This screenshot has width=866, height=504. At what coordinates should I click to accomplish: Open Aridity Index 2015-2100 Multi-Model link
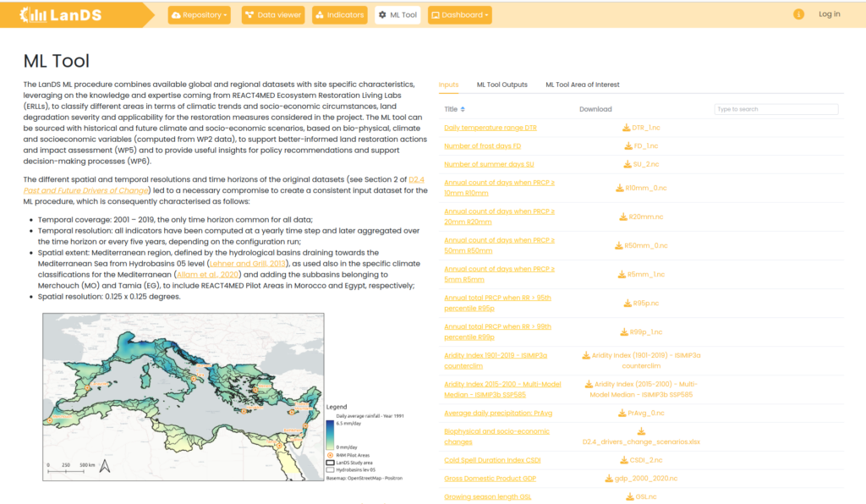click(x=502, y=389)
